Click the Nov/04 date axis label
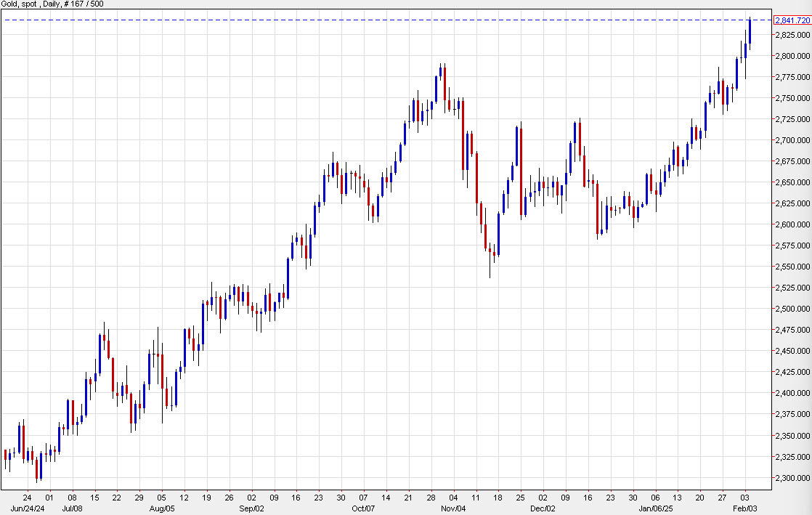 click(453, 508)
